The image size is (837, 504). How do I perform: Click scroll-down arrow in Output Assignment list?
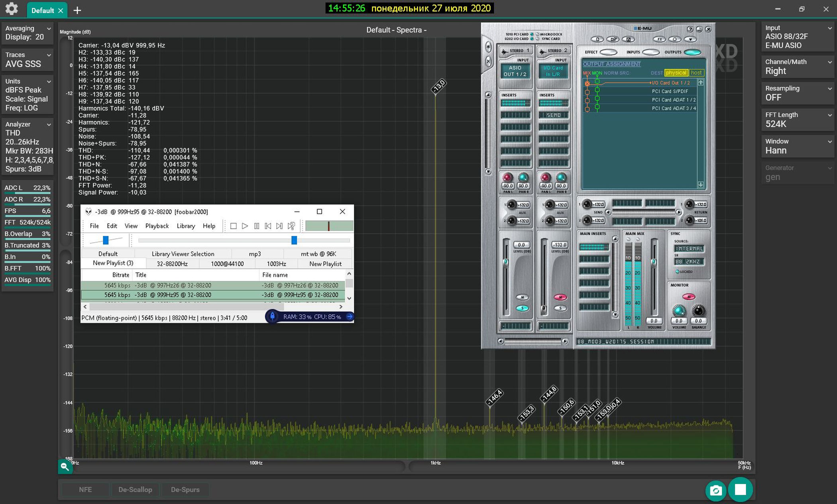701,184
